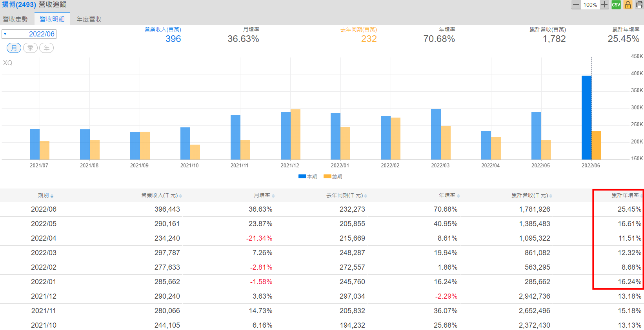The height and width of the screenshot is (330, 644).
Task: Click the red -1.58% growth value
Action: [x=261, y=282]
